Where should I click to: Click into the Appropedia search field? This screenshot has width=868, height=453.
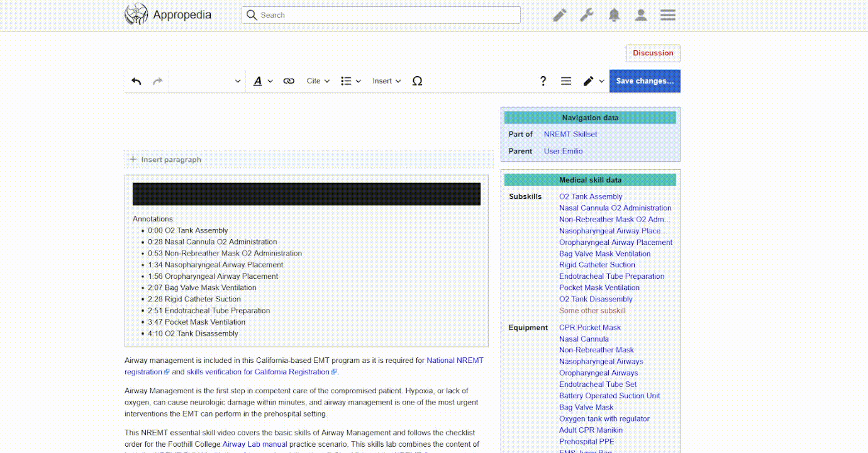coord(381,15)
